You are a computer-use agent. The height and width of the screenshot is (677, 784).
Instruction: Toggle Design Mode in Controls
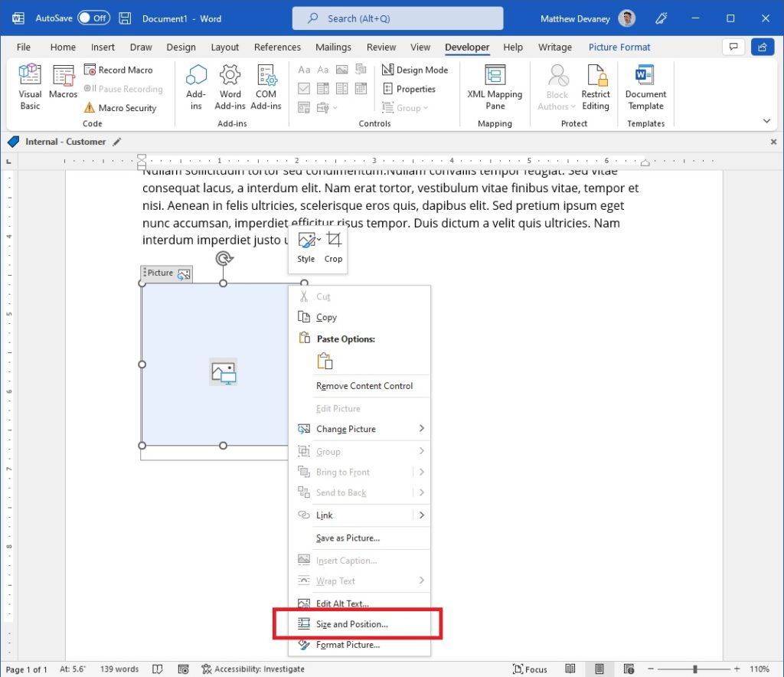(415, 70)
